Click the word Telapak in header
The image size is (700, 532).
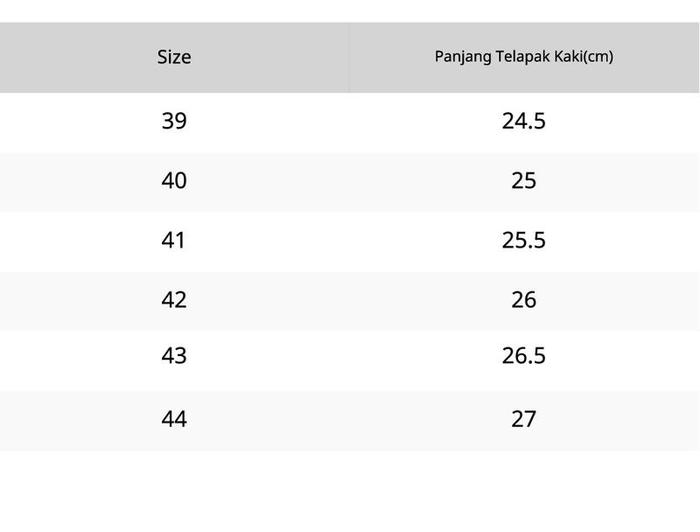[520, 56]
